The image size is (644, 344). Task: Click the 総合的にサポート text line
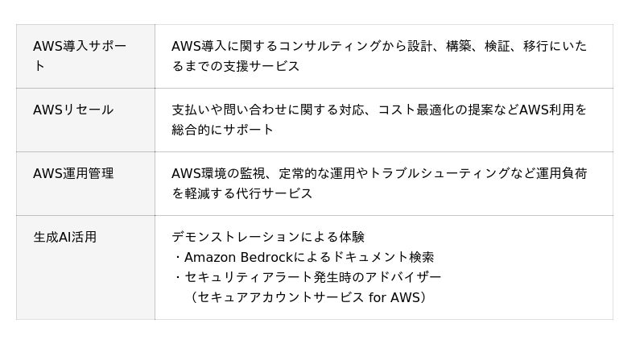point(223,130)
